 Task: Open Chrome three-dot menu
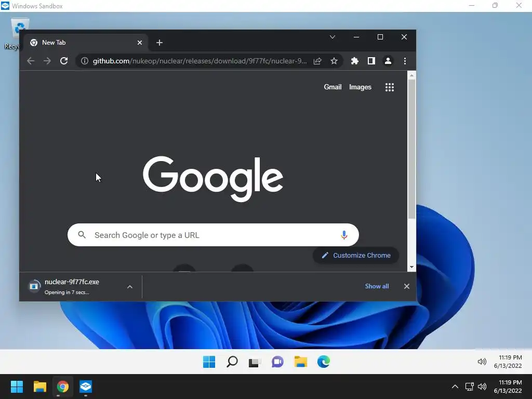pos(405,61)
